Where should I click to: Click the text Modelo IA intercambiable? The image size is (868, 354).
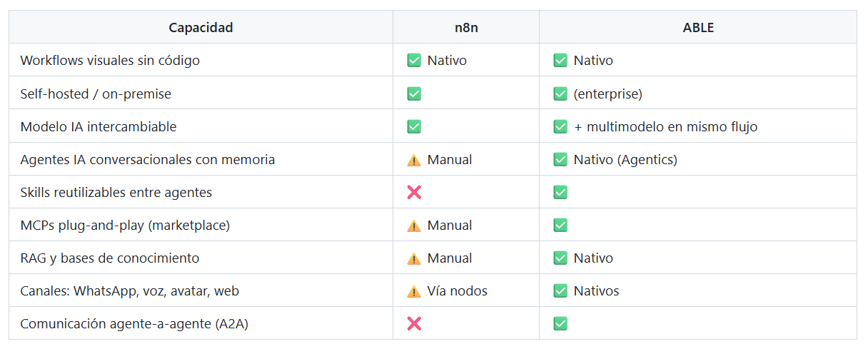point(99,126)
